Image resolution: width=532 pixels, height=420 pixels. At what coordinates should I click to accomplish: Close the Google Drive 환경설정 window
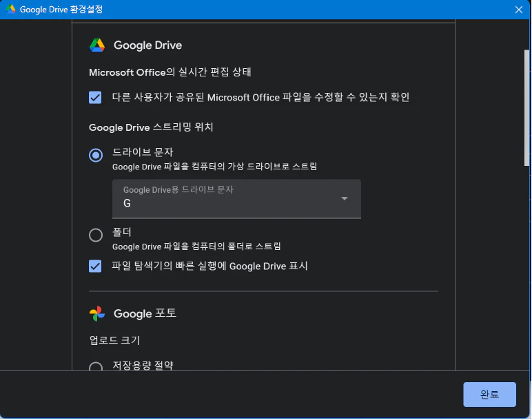click(519, 10)
